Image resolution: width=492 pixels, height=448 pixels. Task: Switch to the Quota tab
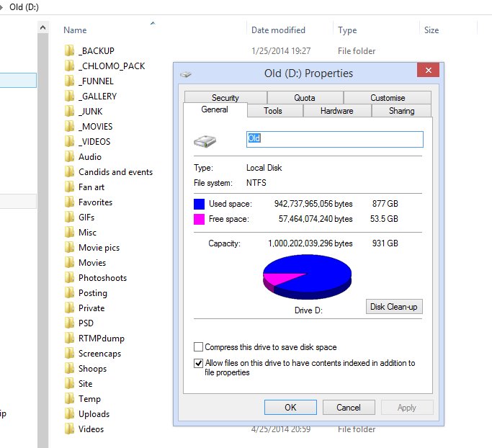tap(305, 97)
